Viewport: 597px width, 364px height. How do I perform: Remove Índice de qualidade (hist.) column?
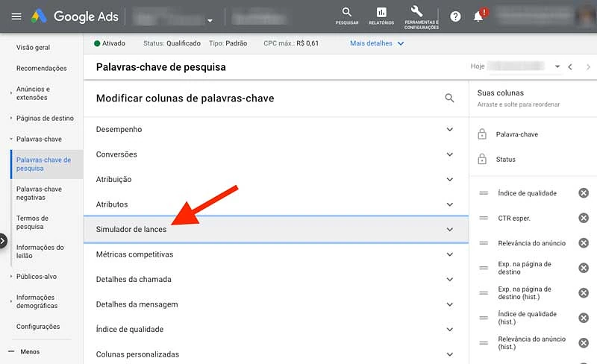584,318
